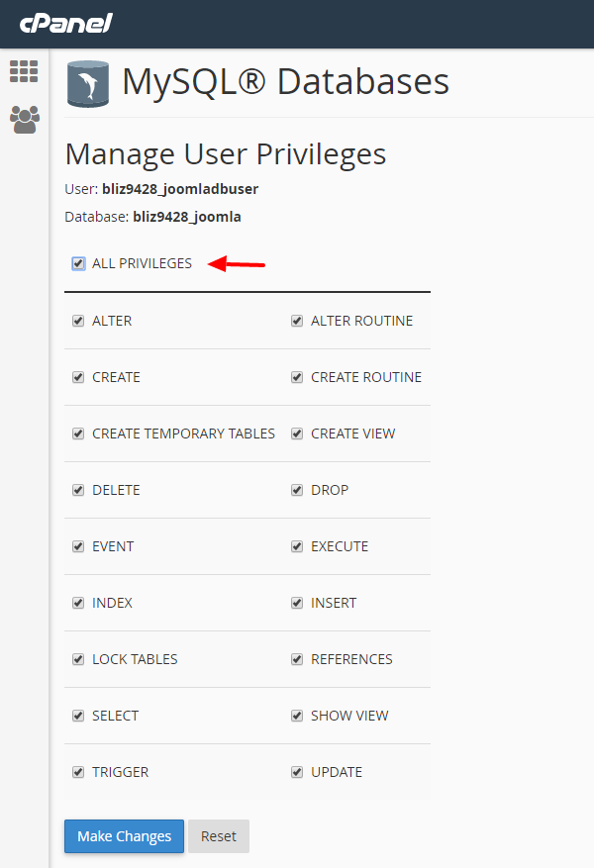
Task: Click the Reset button
Action: [x=219, y=836]
